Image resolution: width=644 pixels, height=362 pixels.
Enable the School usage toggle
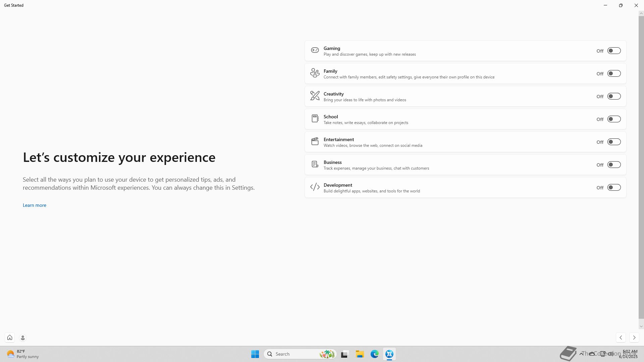(614, 119)
